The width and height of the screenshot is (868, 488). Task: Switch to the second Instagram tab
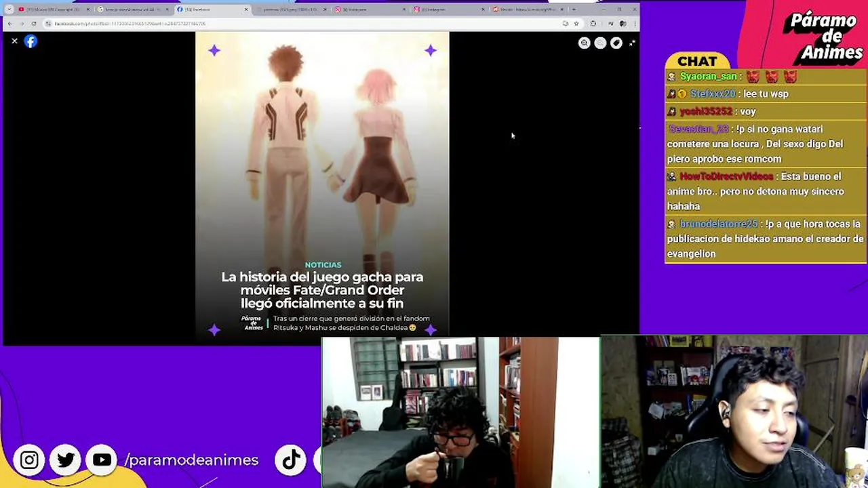click(450, 9)
